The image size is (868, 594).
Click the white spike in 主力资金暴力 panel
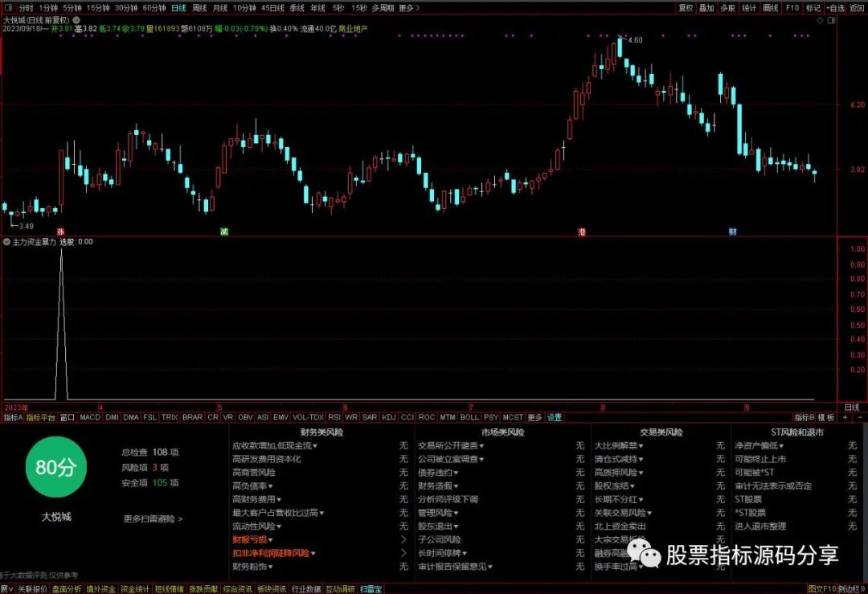[x=61, y=324]
